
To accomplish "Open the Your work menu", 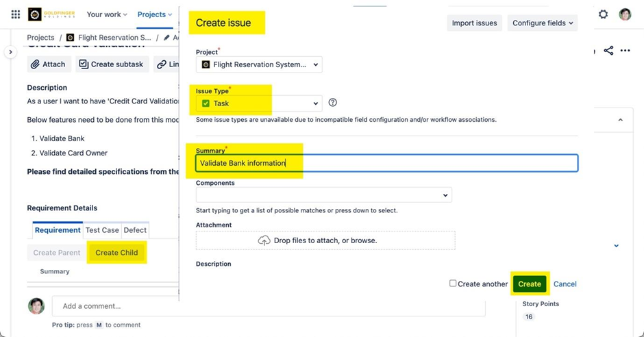I will pyautogui.click(x=107, y=14).
